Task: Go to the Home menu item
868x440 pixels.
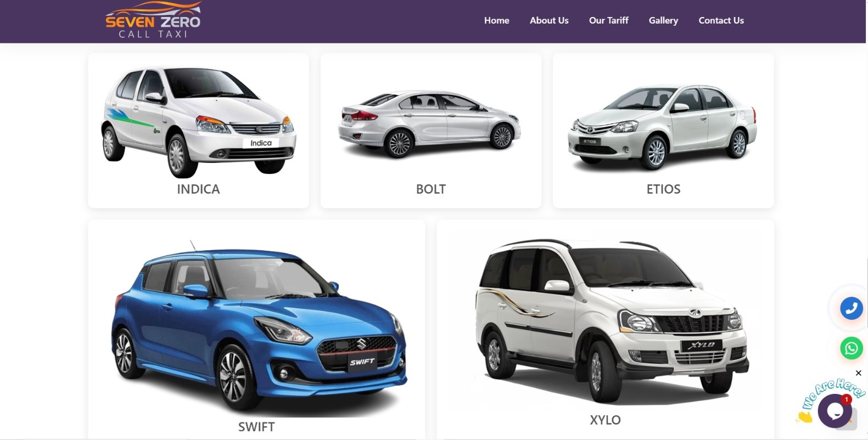Action: pyautogui.click(x=496, y=20)
